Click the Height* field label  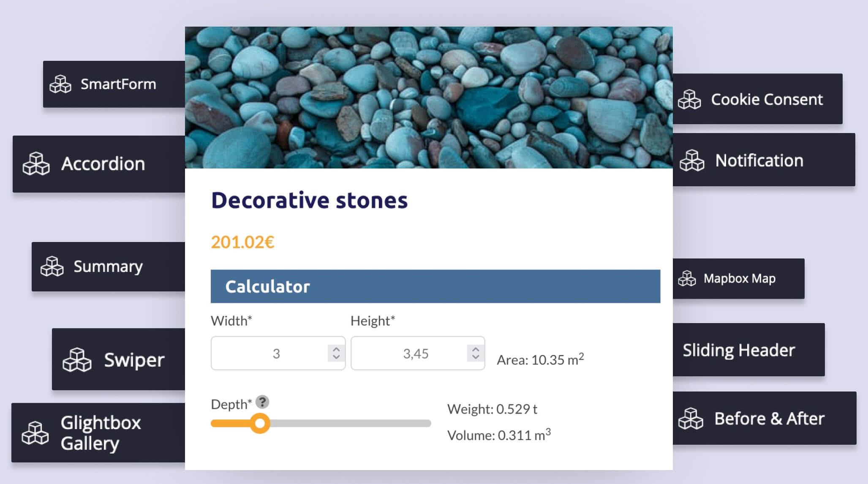pyautogui.click(x=373, y=321)
